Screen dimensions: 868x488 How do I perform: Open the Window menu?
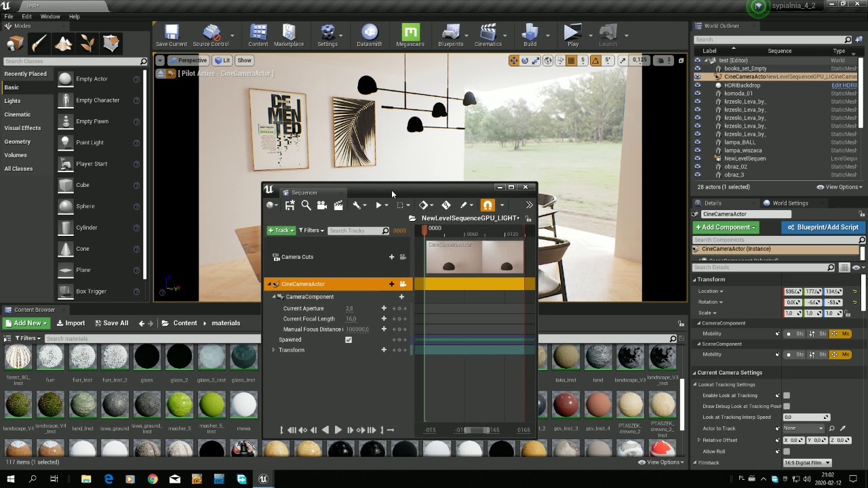[50, 16]
